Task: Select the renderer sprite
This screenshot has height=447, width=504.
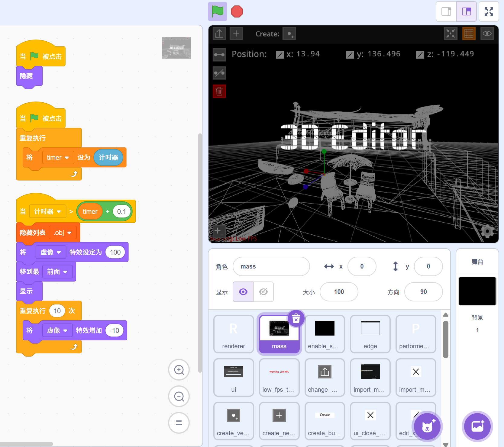Action: click(234, 334)
